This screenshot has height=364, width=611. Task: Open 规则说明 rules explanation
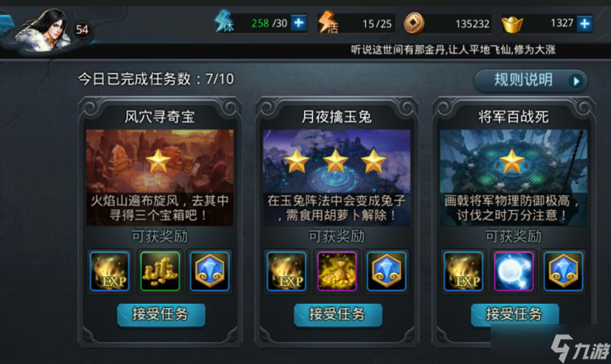pos(531,81)
